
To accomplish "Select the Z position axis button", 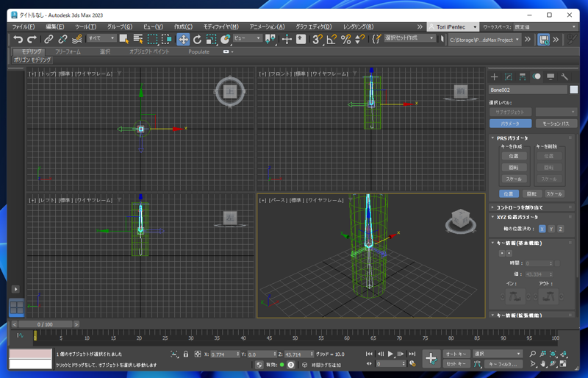I will pos(561,229).
